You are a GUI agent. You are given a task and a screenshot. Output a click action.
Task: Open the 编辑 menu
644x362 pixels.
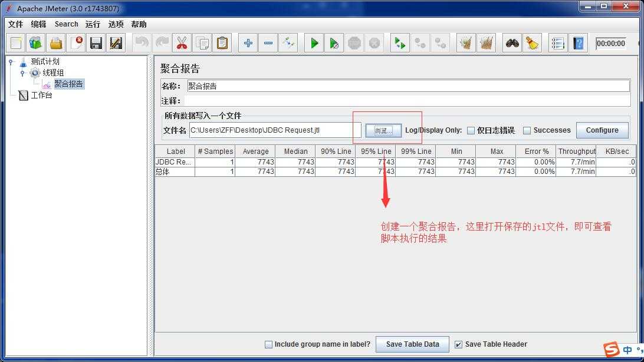[x=38, y=24]
